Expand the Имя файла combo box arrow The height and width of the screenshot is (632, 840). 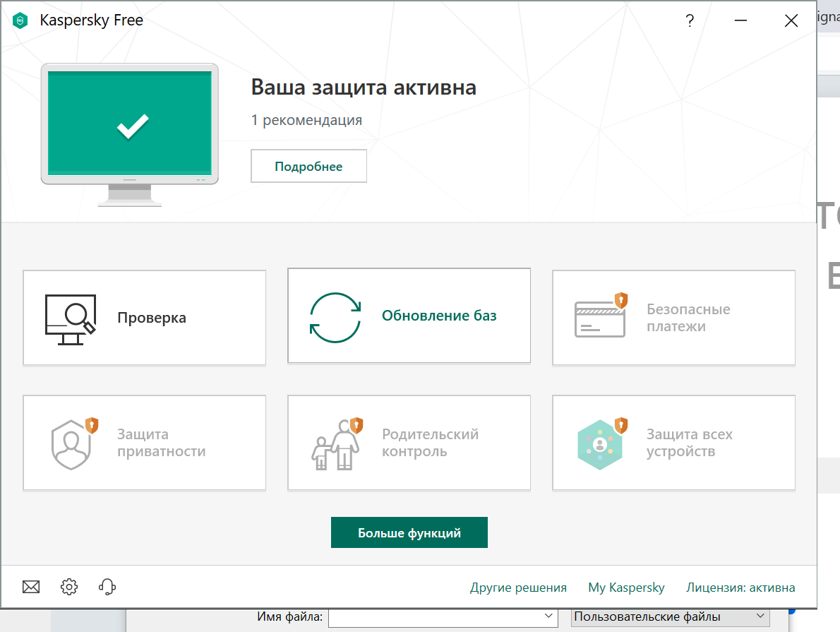pos(548,616)
